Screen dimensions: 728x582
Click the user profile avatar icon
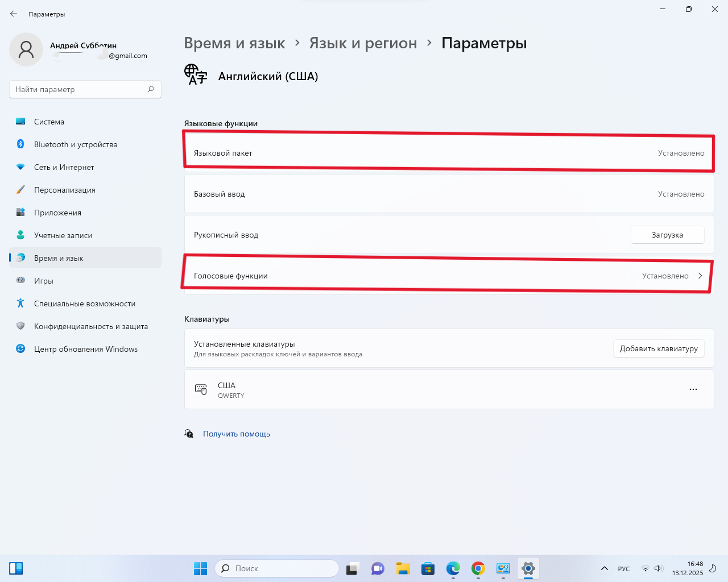point(26,49)
